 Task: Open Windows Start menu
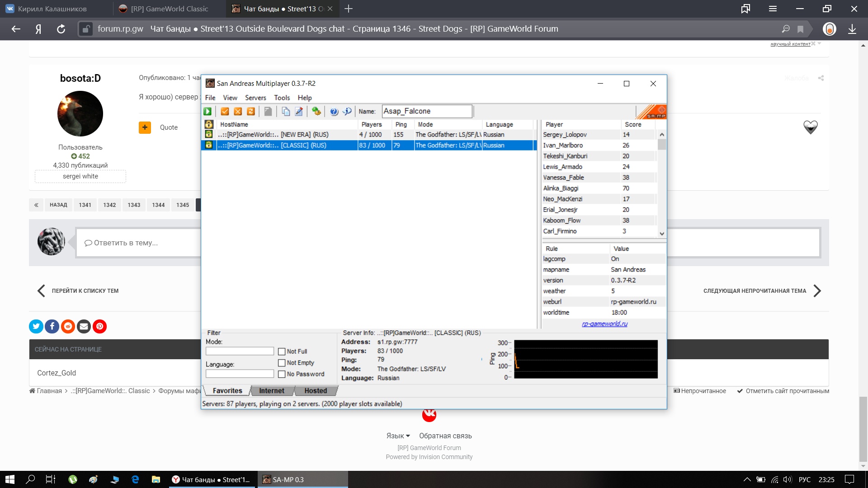[10, 479]
